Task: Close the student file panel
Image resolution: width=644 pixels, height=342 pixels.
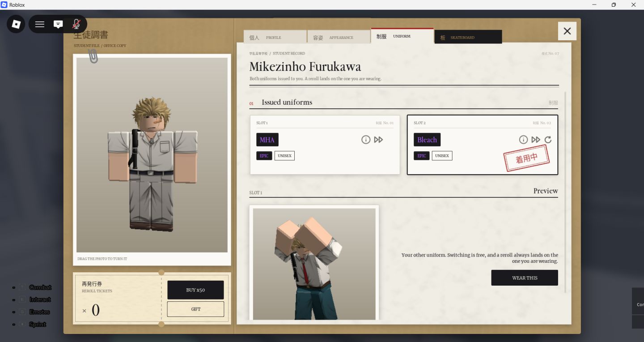Action: [567, 31]
